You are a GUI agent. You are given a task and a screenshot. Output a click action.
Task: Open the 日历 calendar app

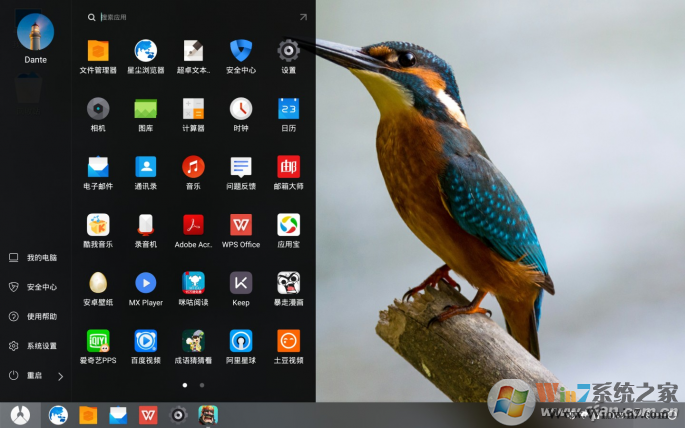288,109
